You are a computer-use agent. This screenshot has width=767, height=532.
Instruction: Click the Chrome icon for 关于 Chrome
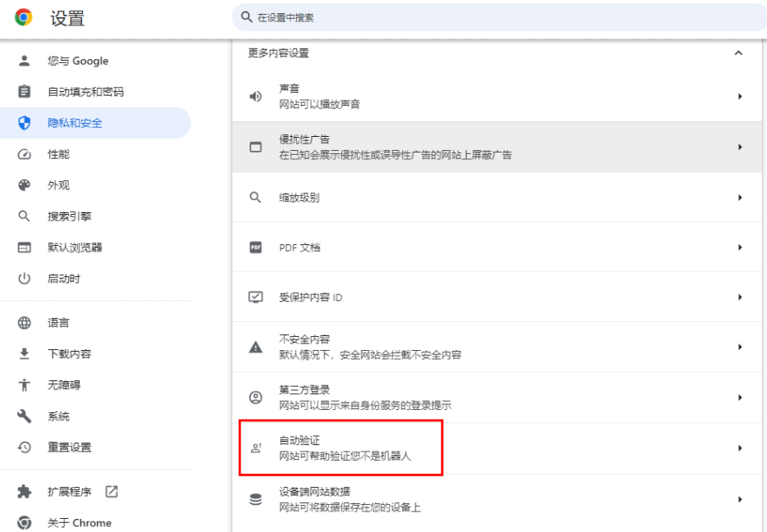24,523
